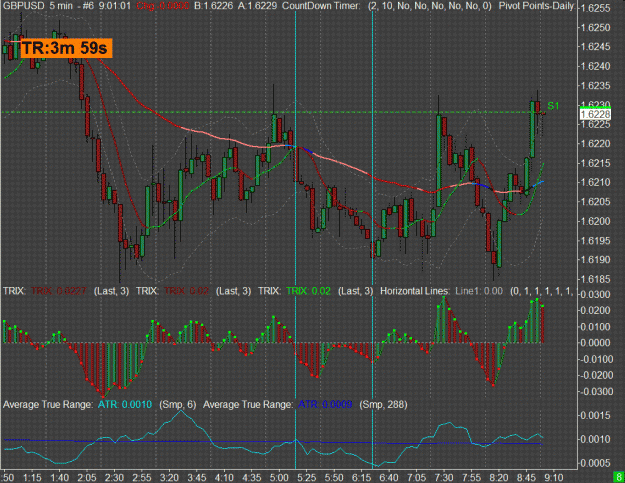Click the 7:05 time axis label

click(416, 477)
